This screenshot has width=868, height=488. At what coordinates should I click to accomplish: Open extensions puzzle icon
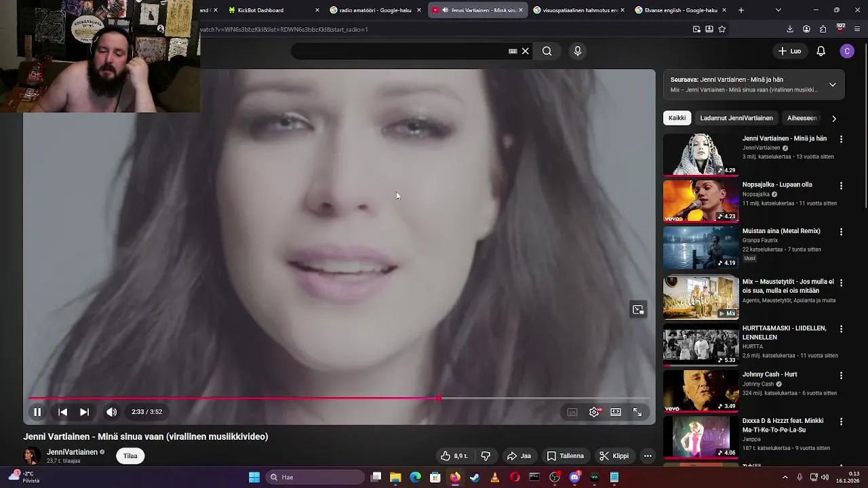pos(823,29)
